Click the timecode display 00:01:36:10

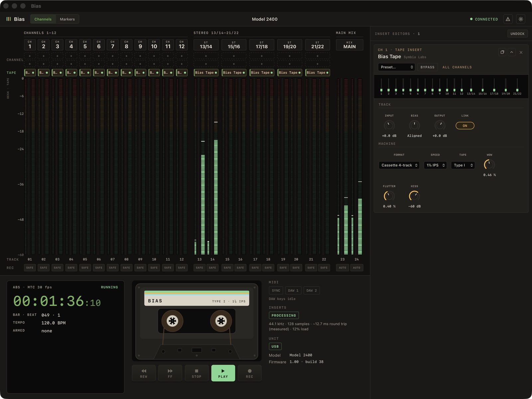pos(57,301)
